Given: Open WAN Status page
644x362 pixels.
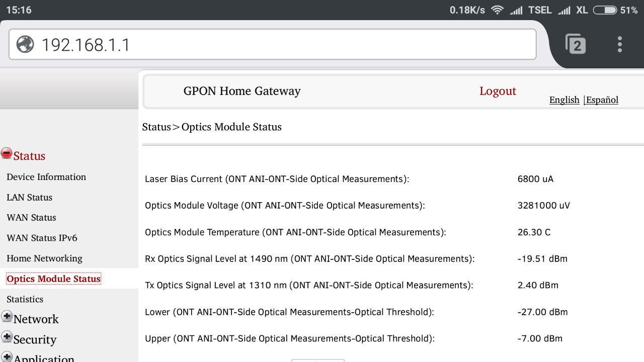Looking at the screenshot, I should pos(31,218).
